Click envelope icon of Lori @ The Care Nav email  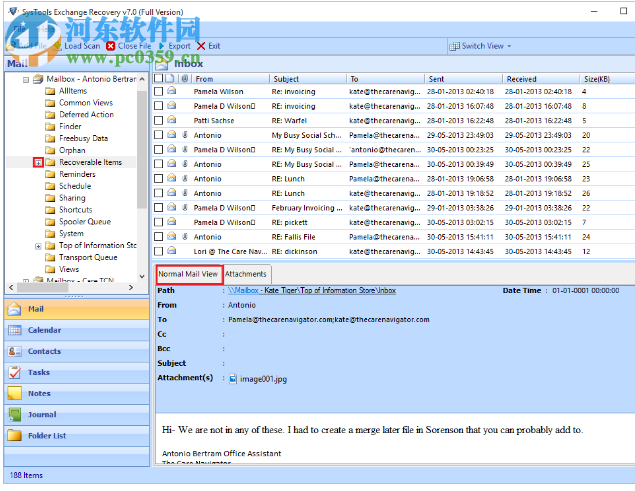tap(172, 251)
